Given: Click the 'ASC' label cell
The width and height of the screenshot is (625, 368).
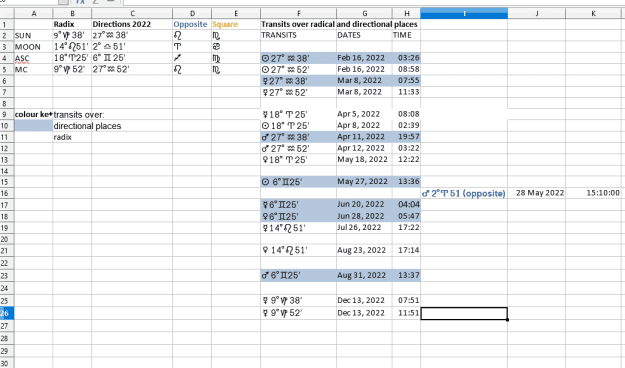Looking at the screenshot, I should [33, 58].
